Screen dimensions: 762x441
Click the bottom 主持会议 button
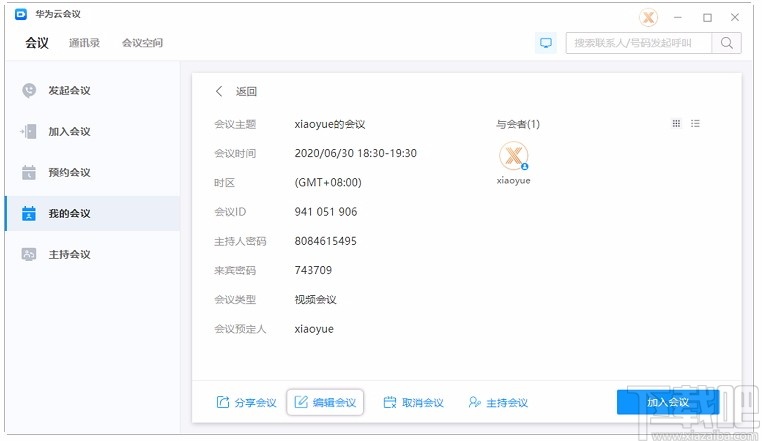click(x=498, y=403)
